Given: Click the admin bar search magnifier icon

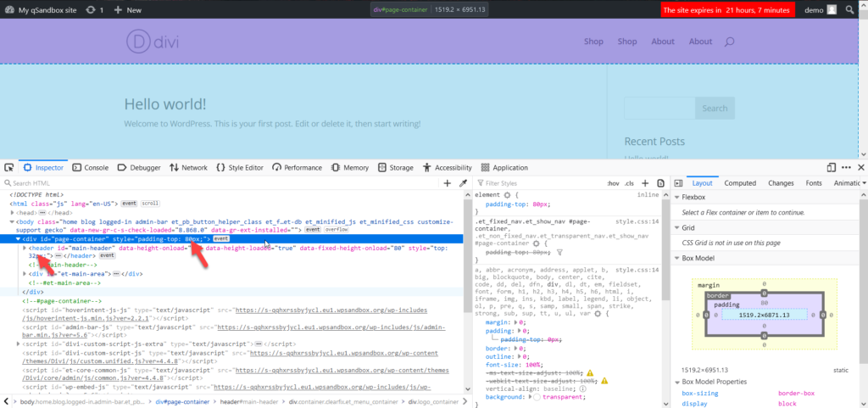Looking at the screenshot, I should [x=849, y=10].
